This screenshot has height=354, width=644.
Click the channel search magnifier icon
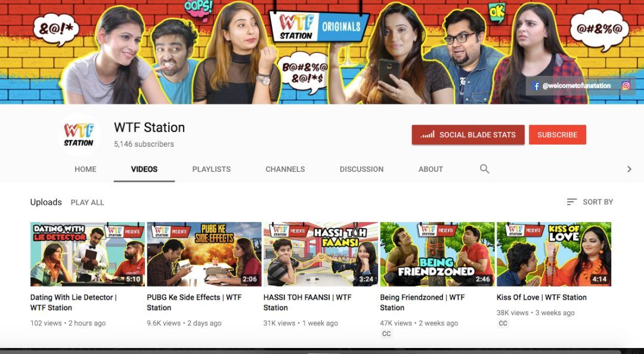tap(485, 169)
